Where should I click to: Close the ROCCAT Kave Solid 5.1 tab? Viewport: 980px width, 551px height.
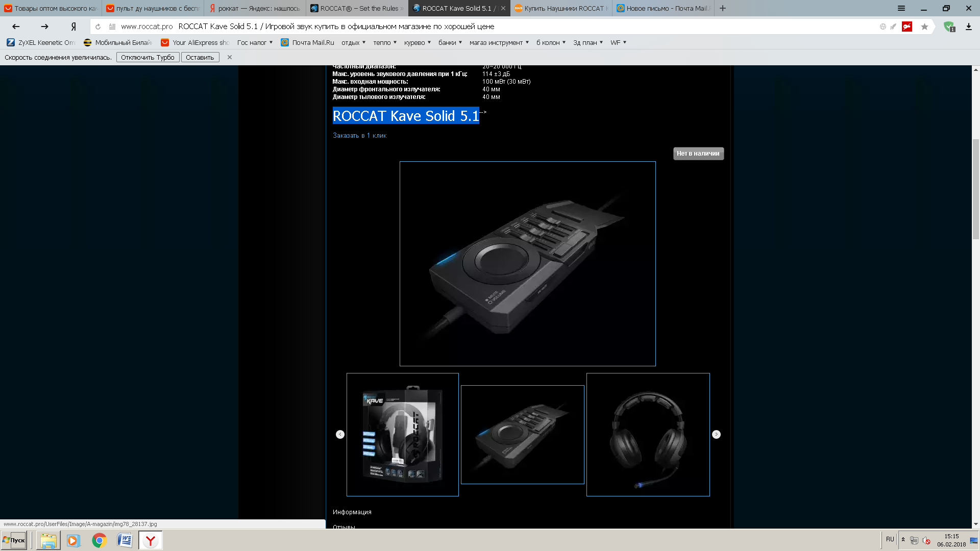click(503, 8)
